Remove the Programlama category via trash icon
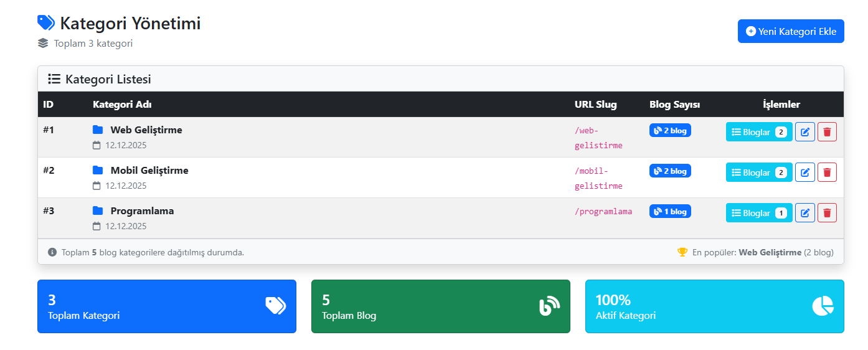 point(827,213)
